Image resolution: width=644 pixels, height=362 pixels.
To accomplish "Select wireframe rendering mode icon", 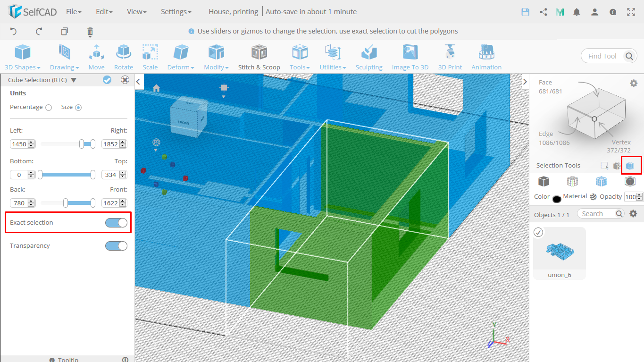I will click(x=573, y=181).
